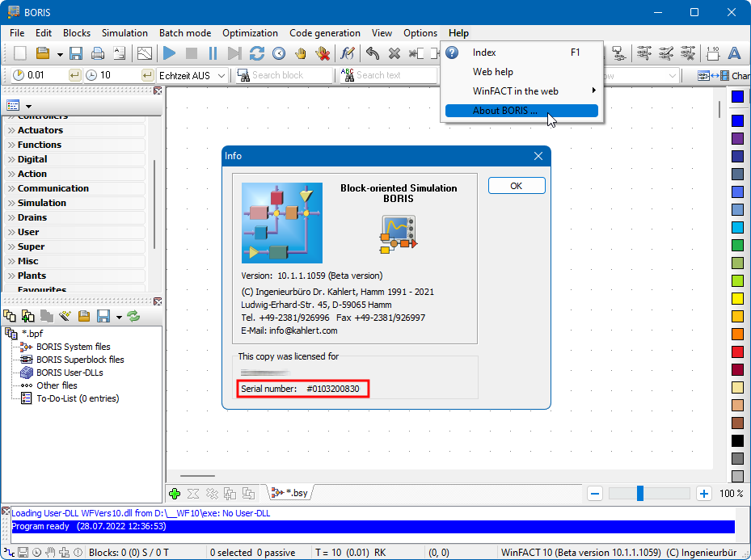Screen dimensions: 751x560
Task: Select About BORIS menu entry
Action: (x=521, y=111)
